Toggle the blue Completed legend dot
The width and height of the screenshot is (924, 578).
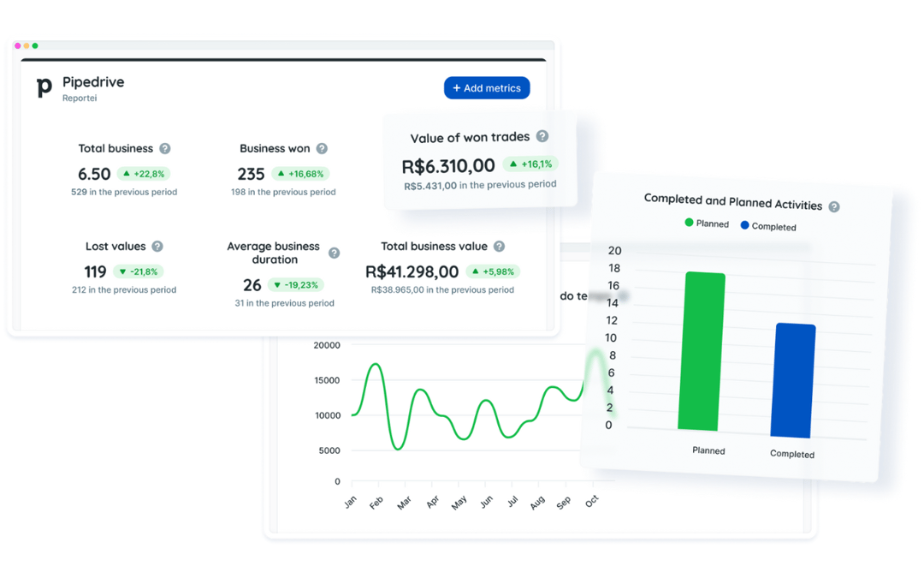(745, 225)
